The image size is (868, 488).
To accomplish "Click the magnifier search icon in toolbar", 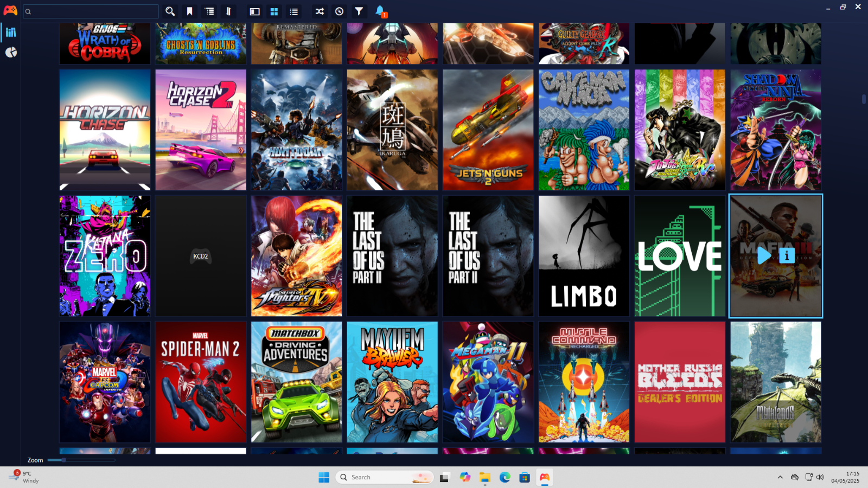I will point(170,11).
